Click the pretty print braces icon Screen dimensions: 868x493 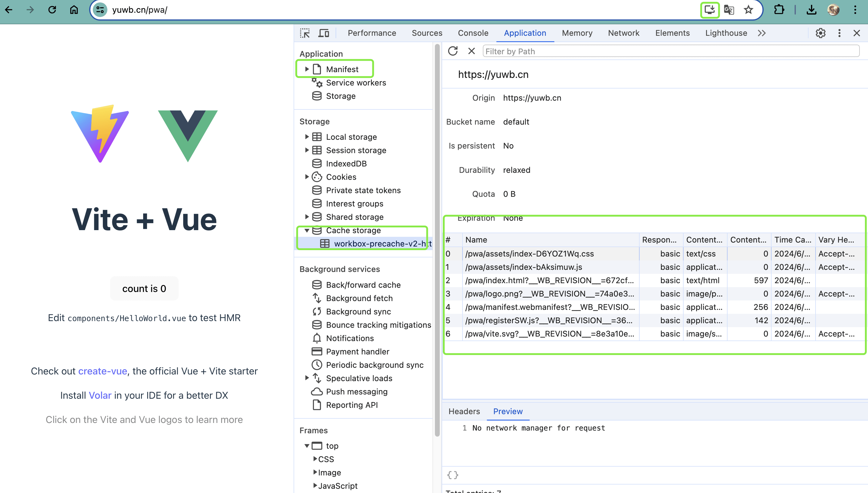(453, 475)
